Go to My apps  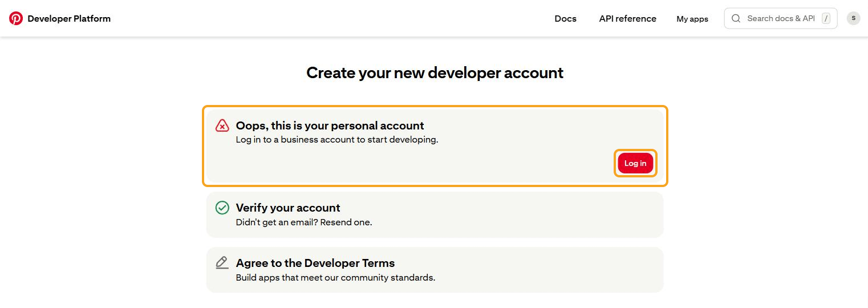pyautogui.click(x=692, y=19)
